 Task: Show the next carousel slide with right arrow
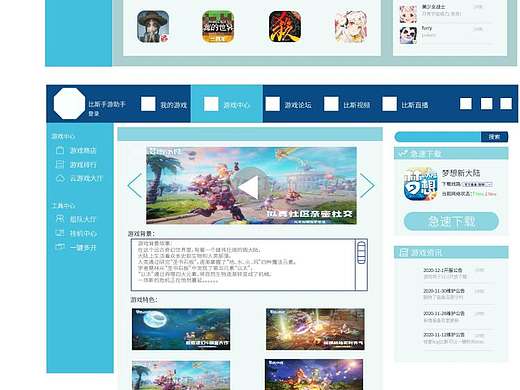[367, 186]
